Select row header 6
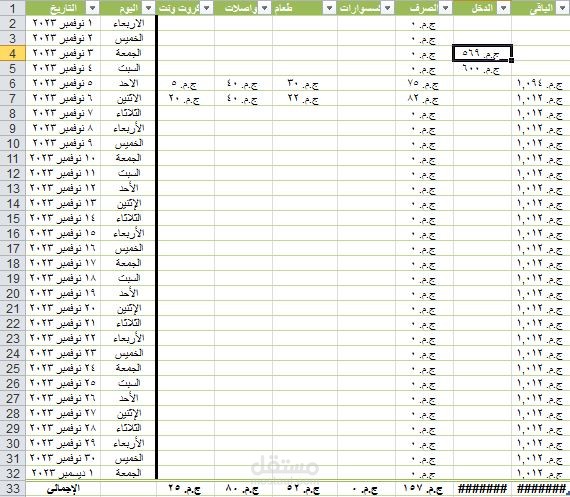Screen dimensions: 570x497 click(13, 84)
